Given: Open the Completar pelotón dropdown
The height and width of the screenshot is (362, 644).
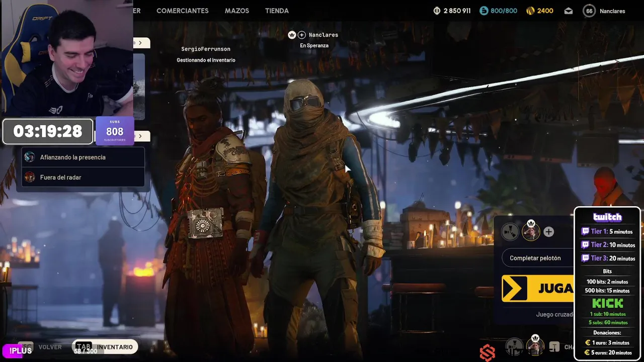Looking at the screenshot, I should coord(538,258).
